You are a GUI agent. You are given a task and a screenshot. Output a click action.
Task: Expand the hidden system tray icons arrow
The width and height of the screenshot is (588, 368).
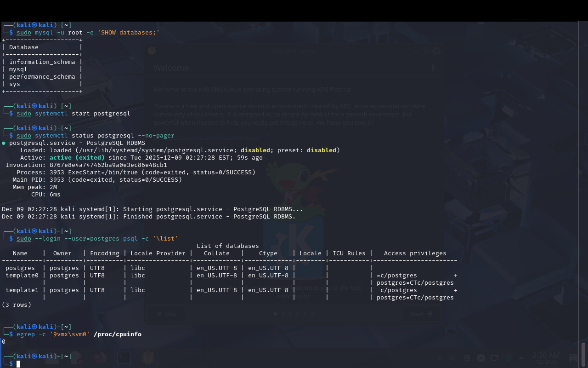tap(521, 358)
